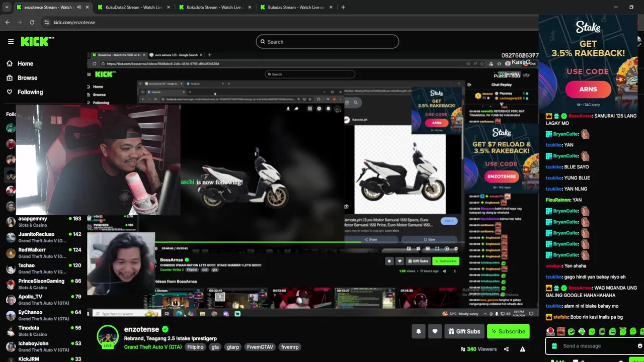Screen dimensions: 644x362
Task: Mute the enzotense tab audio icon
Action: (x=79, y=7)
